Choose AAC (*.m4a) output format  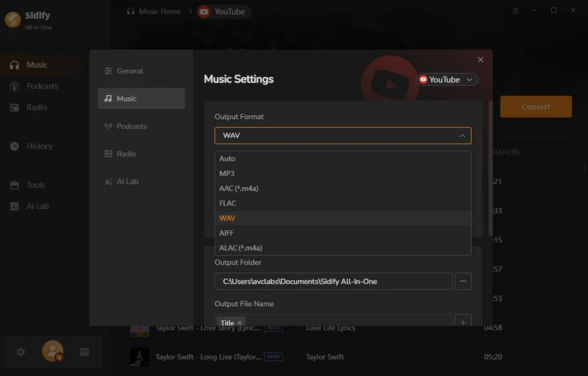click(343, 188)
